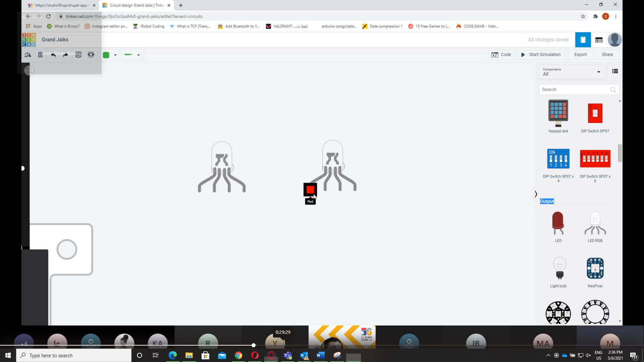
Task: Open the browser extensions puzzle icon
Action: click(x=595, y=16)
